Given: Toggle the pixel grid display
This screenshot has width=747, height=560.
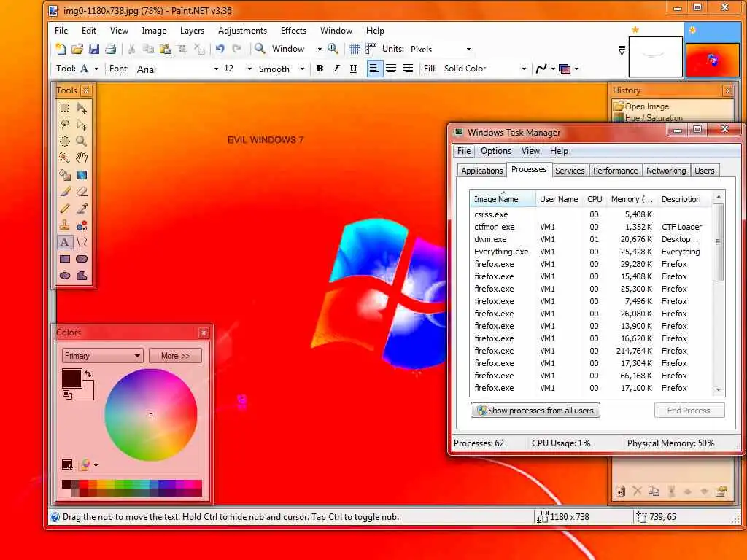Looking at the screenshot, I should click(x=355, y=49).
